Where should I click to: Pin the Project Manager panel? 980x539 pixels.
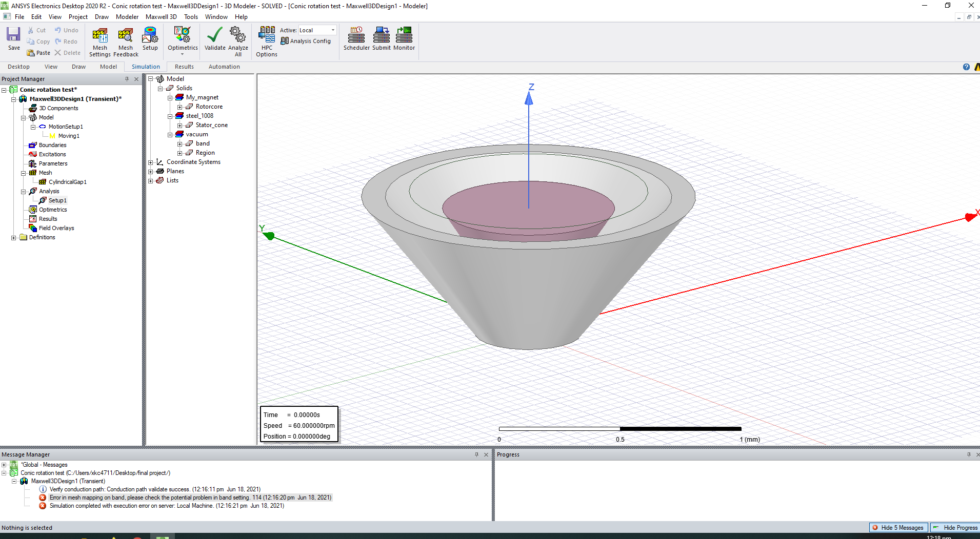coord(127,79)
